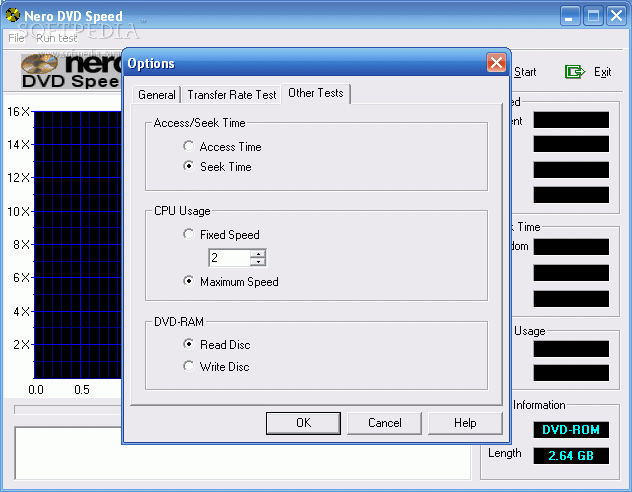This screenshot has height=492, width=632.
Task: Click the DVD-ROM disc type value
Action: click(571, 430)
